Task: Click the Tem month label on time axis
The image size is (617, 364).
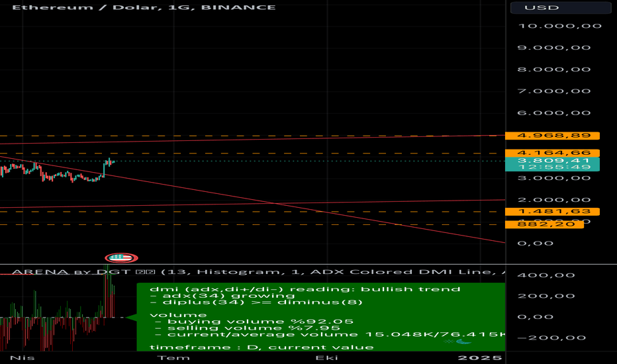Action: click(x=165, y=357)
